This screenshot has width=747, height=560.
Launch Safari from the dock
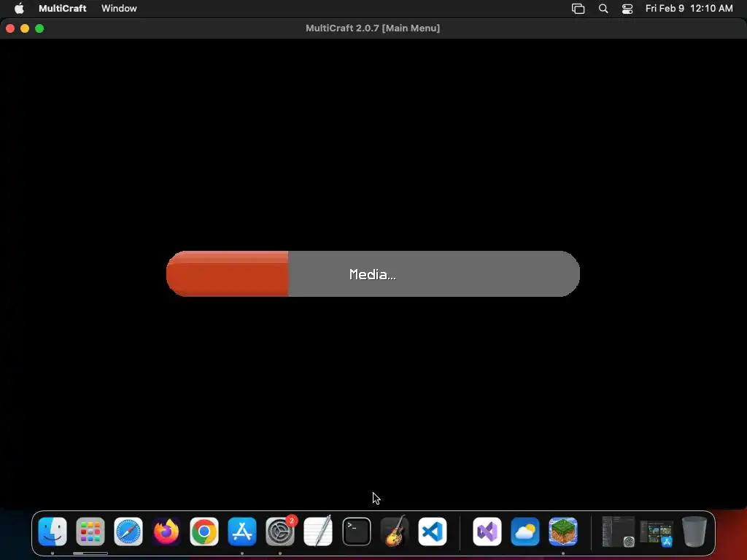(x=128, y=531)
